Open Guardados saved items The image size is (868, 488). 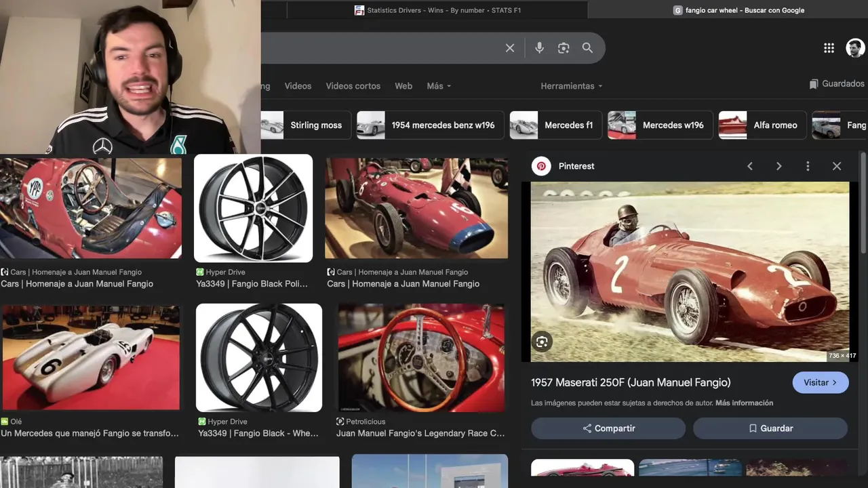coord(837,84)
